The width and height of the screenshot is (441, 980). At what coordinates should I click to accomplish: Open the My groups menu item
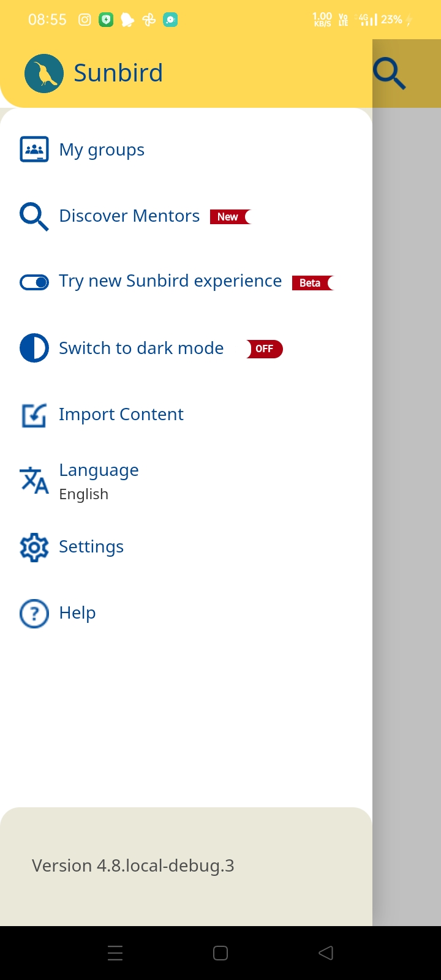tap(102, 150)
